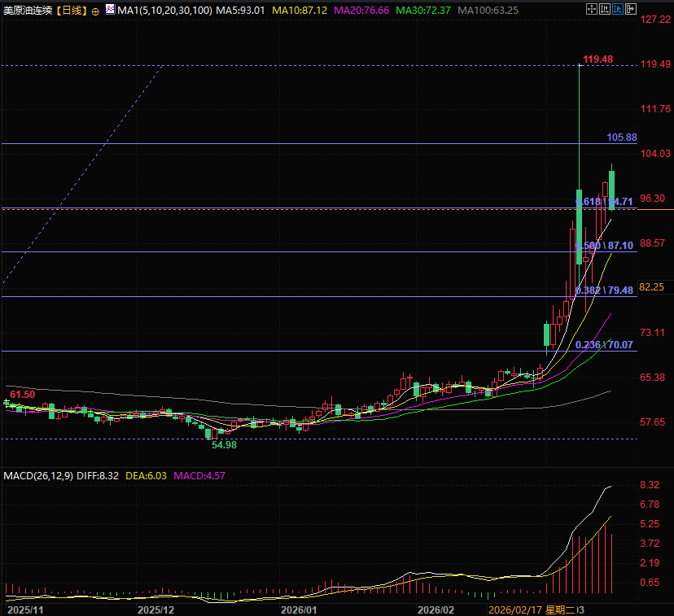The width and height of the screenshot is (674, 616).
Task: Open MA1(5,10,20,30,100) indicator settings
Action: click(164, 11)
